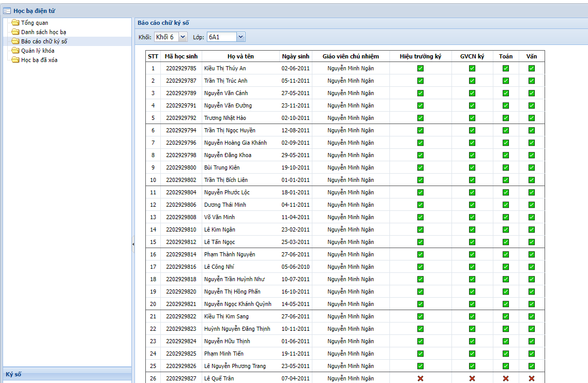
Task: Click red X under Hiệu trưởng ký for Lê Quế Trân
Action: [x=420, y=378]
